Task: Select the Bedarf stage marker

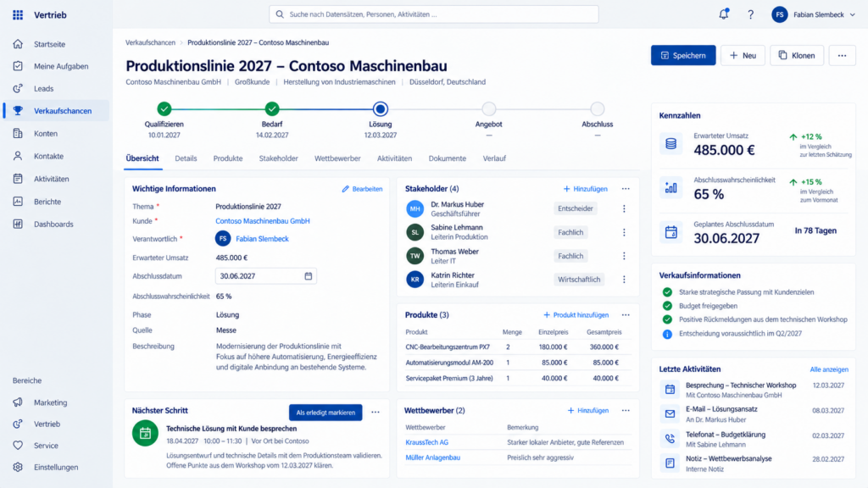Action: 272,109
